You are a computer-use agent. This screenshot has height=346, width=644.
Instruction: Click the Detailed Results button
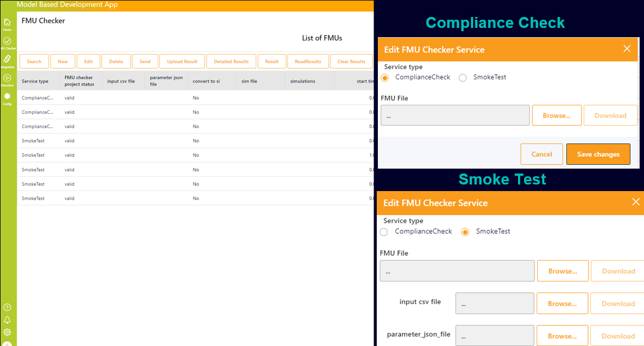[231, 61]
